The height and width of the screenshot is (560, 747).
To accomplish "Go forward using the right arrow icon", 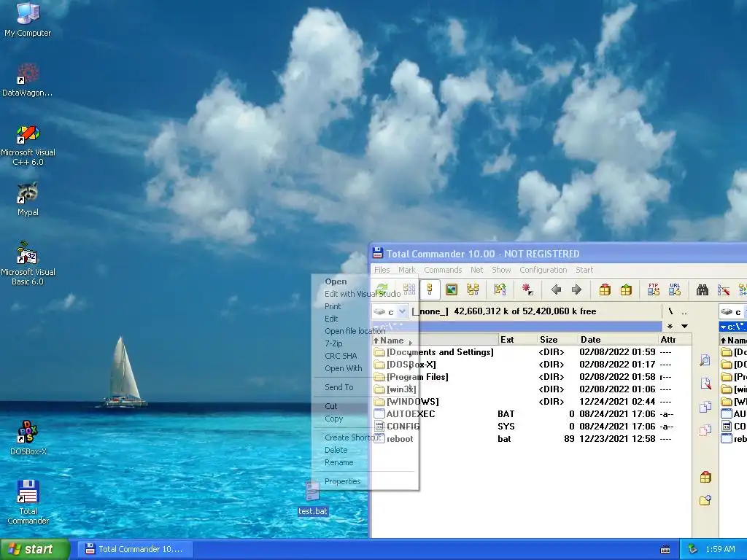I will [x=577, y=289].
